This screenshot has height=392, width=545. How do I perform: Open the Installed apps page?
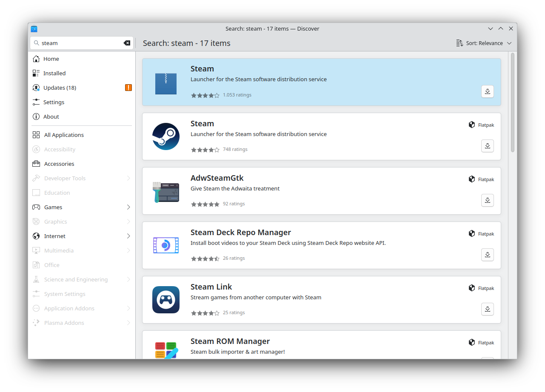pyautogui.click(x=82, y=73)
